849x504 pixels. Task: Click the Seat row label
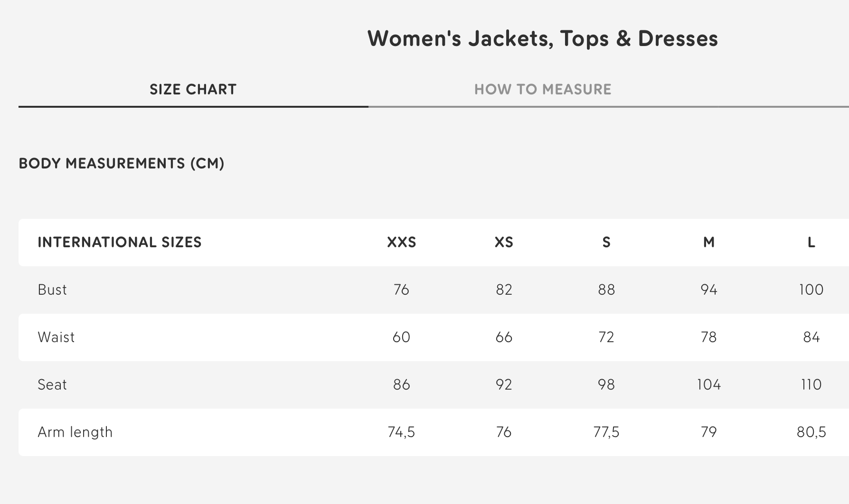point(52,384)
